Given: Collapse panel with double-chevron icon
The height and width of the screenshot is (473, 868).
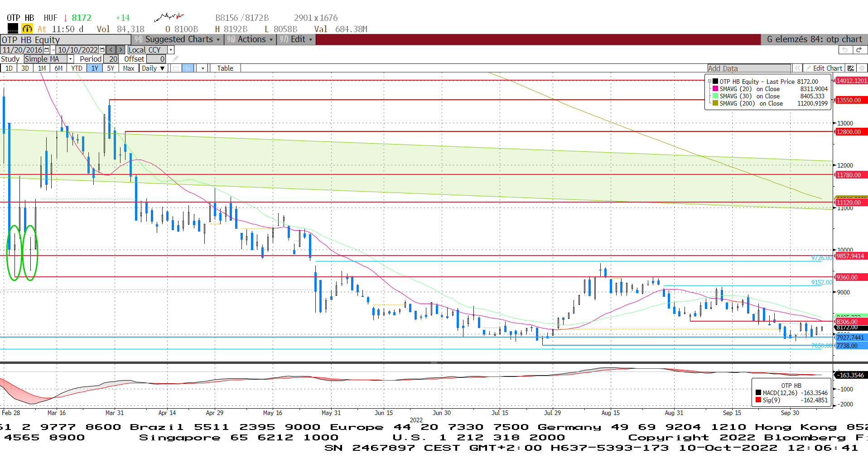Looking at the screenshot, I should 797,68.
